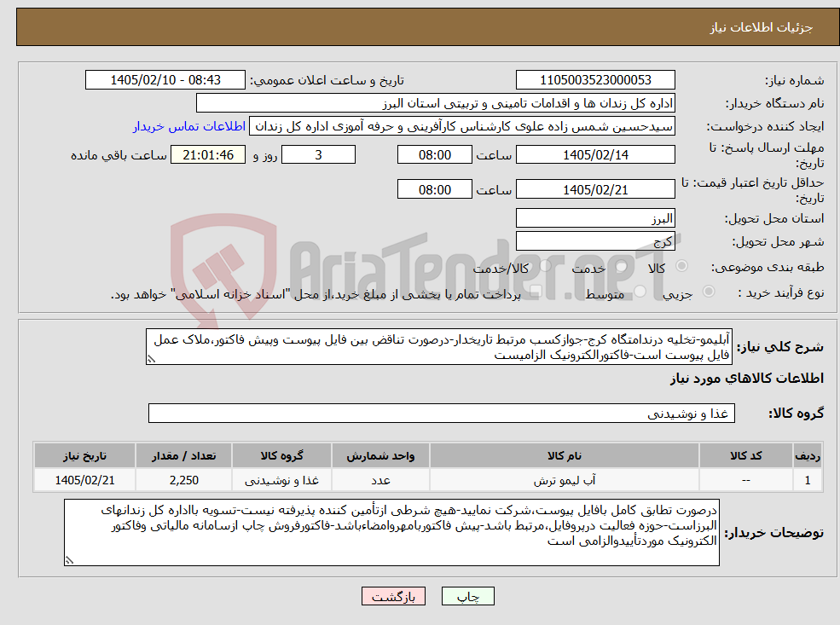Select the جزیی purchase type radio
Viewport: 840px width, 625px height.
coord(708,291)
